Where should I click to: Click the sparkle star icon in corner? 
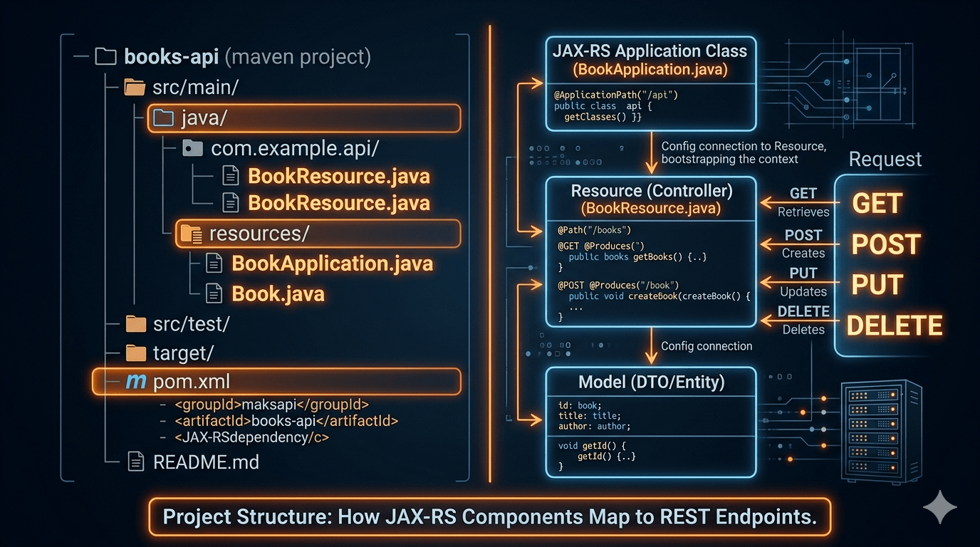pos(939,506)
